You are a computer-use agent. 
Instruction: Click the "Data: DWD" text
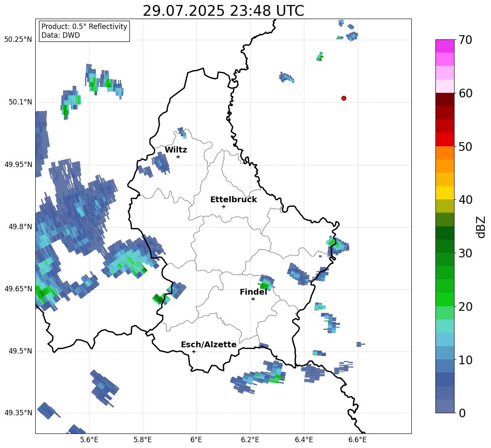tap(61, 35)
